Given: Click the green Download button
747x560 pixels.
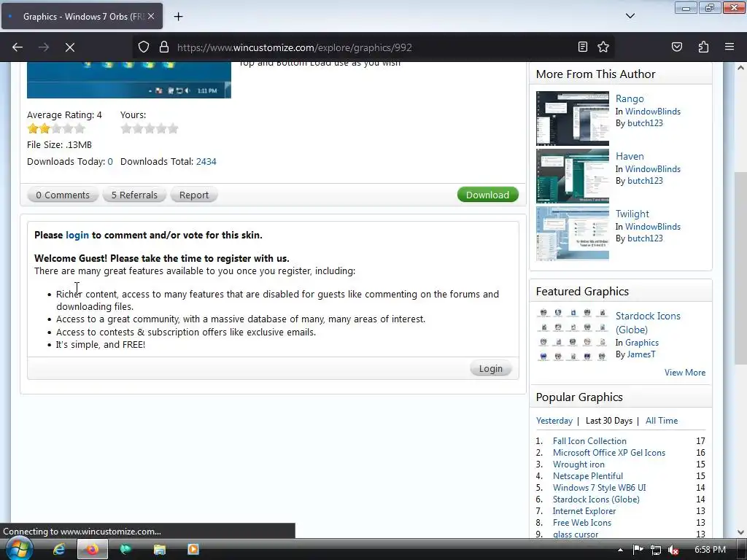Looking at the screenshot, I should 487,195.
